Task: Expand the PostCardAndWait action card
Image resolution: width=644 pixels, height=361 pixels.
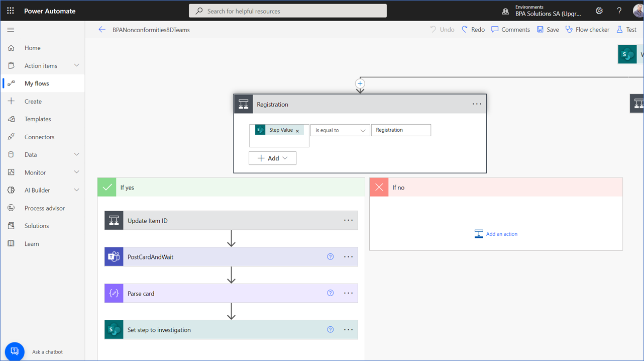Action: (231, 256)
